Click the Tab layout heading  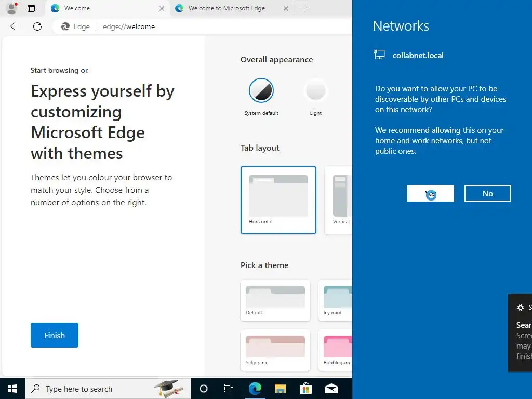260,148
